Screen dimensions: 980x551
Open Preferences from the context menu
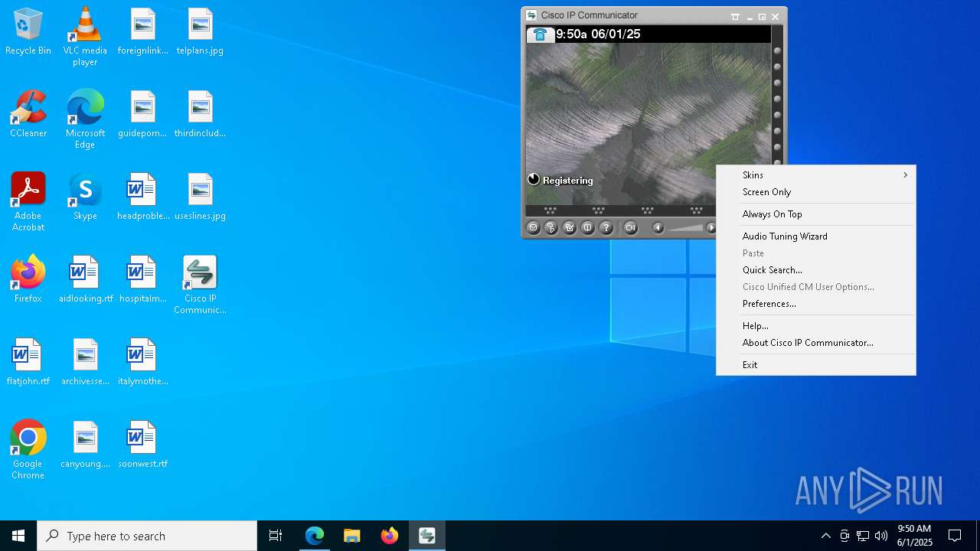coord(816,304)
